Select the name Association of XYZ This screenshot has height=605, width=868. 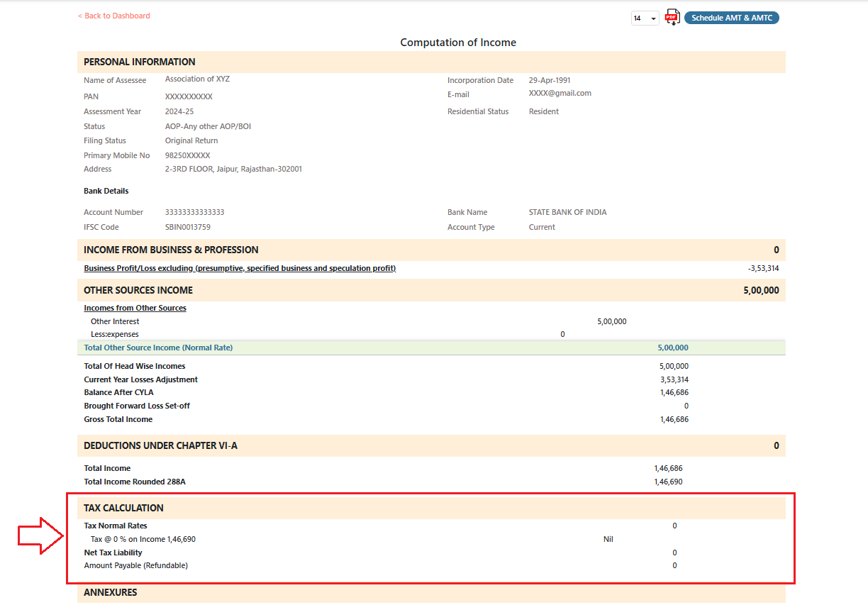(x=197, y=79)
